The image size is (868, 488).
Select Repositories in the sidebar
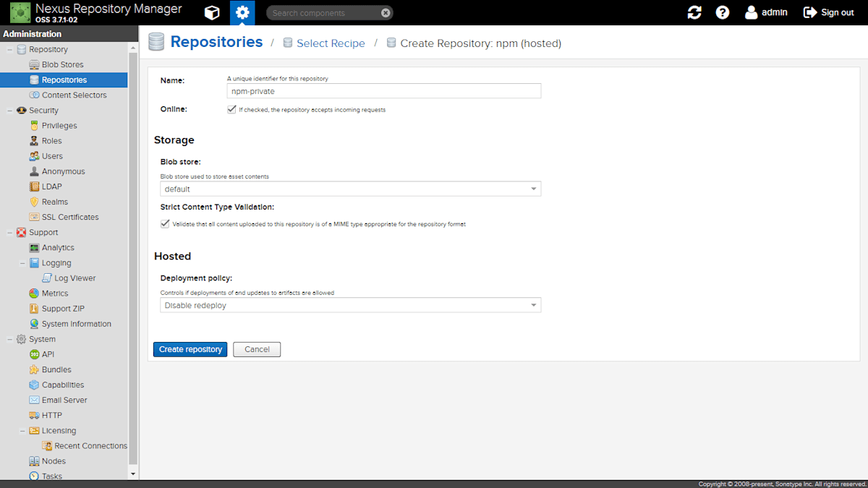64,80
